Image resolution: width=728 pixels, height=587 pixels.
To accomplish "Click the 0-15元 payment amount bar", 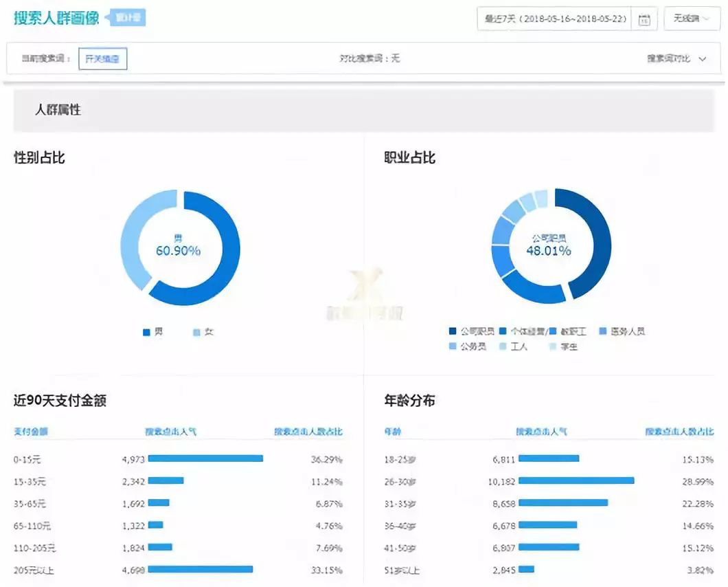I will 205,458.
